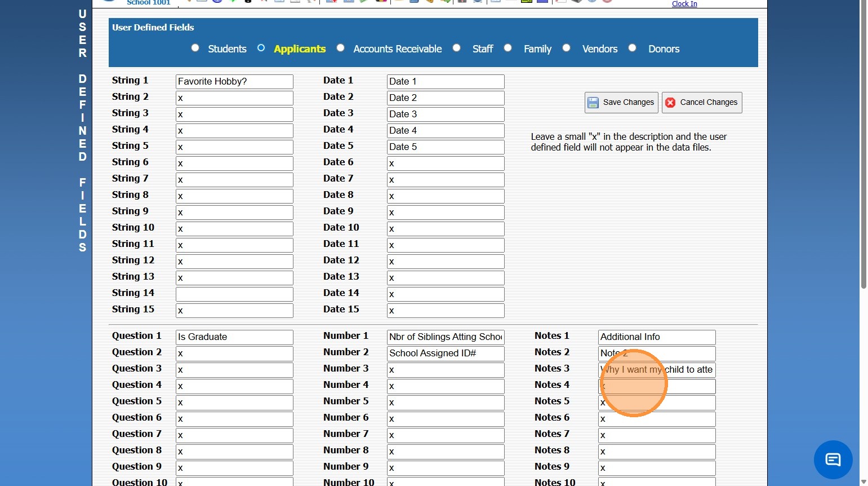Viewport: 868px width, 486px height.
Task: Click the Question 2 input
Action: click(x=234, y=354)
